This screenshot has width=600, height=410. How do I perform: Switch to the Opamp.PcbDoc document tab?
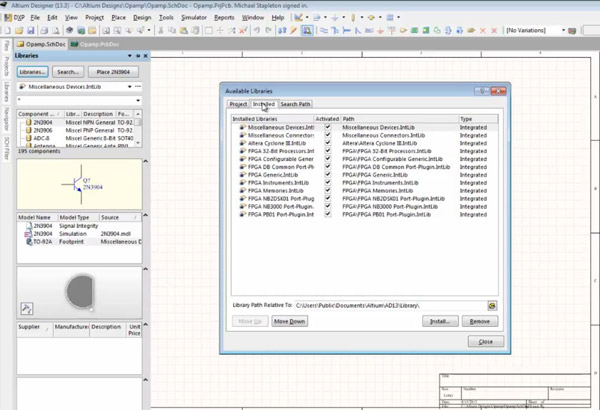pos(95,44)
